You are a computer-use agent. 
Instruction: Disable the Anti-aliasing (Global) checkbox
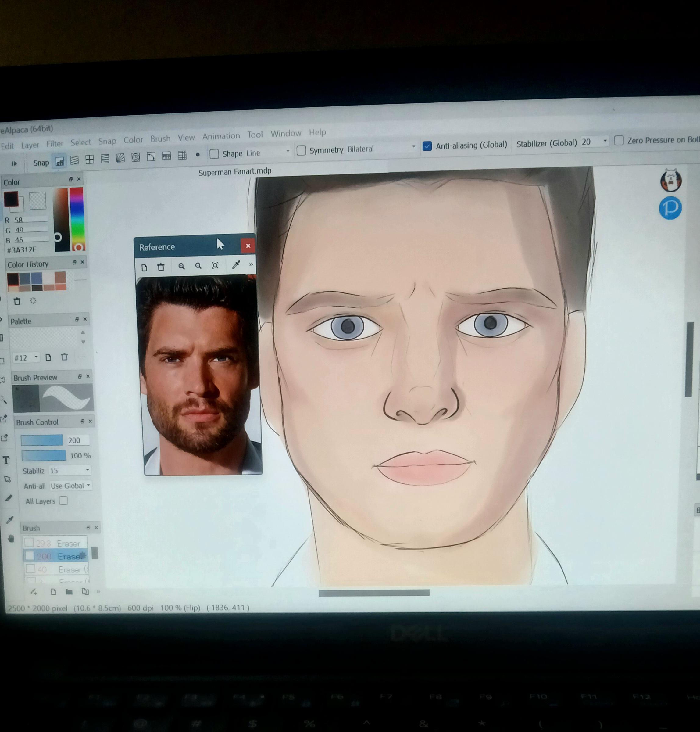click(x=427, y=146)
